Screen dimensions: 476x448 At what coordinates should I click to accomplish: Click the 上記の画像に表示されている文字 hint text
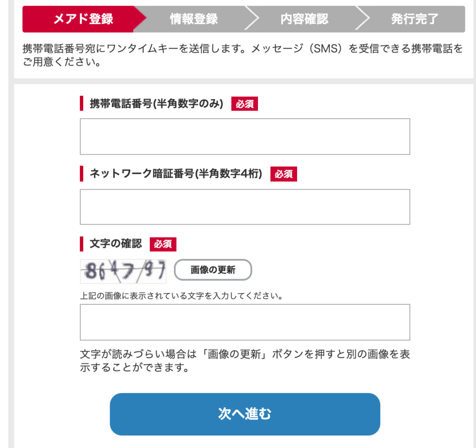coord(182,295)
